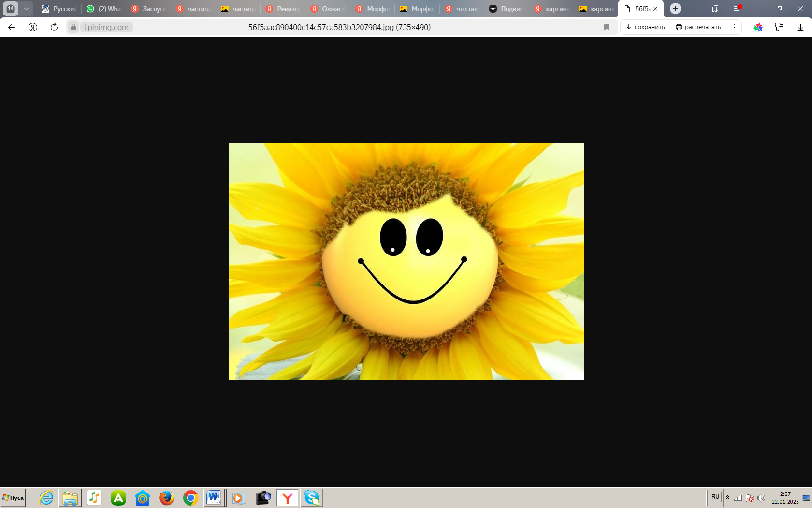This screenshot has height=508, width=812.
Task: Click the lock icon for site security info
Action: [73, 27]
